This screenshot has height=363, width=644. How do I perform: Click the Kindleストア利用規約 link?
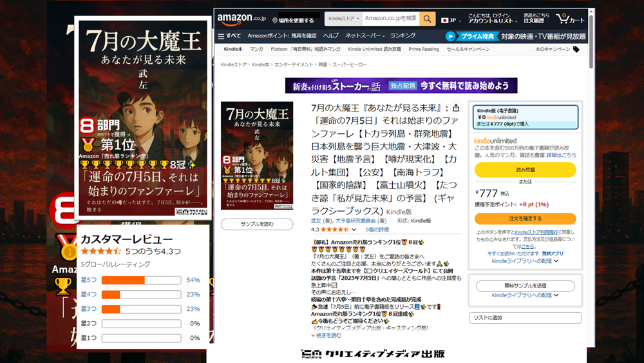[536, 232]
